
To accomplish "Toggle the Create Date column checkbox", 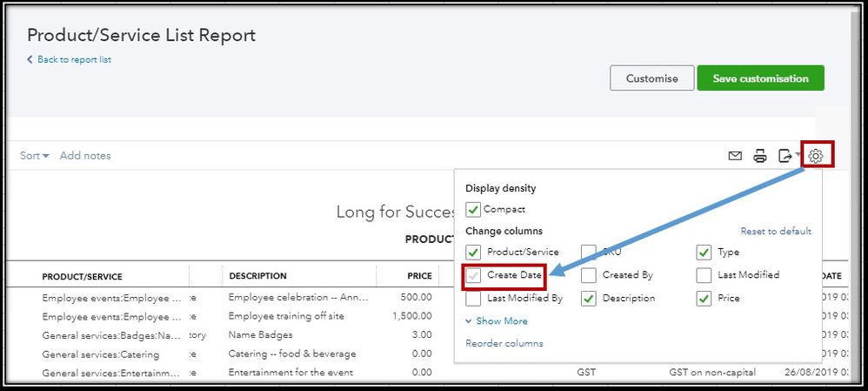I will (x=473, y=275).
